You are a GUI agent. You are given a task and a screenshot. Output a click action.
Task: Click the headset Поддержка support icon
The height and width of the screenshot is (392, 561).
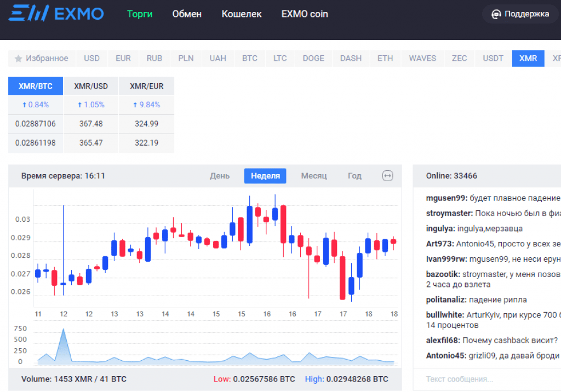(x=496, y=14)
